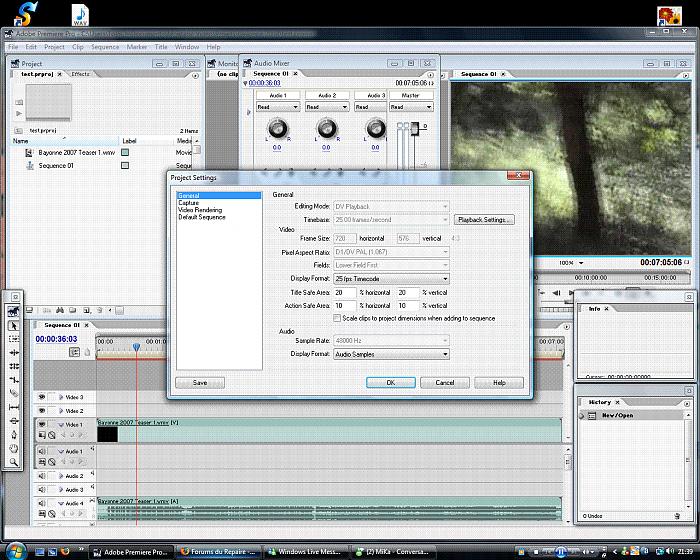Click the Sequence 01 item icon in Project
The width and height of the screenshot is (700, 560).
click(30, 166)
